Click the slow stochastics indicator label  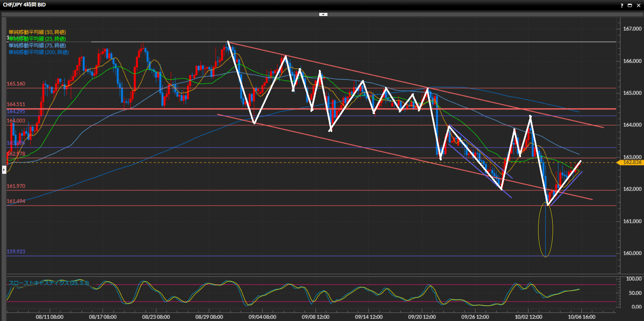click(49, 283)
